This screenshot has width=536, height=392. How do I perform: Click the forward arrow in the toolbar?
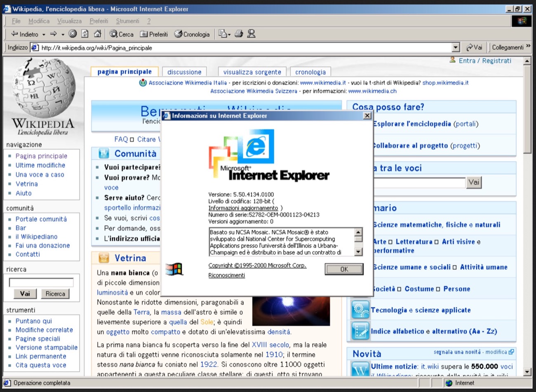click(53, 34)
